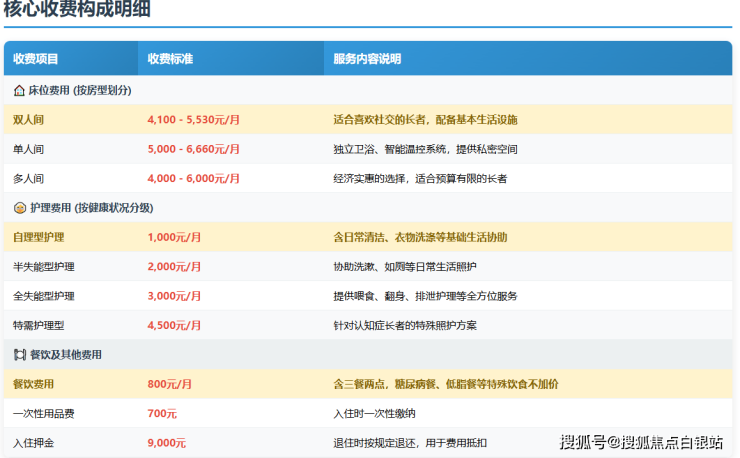Select the 双人间 row label

click(28, 120)
